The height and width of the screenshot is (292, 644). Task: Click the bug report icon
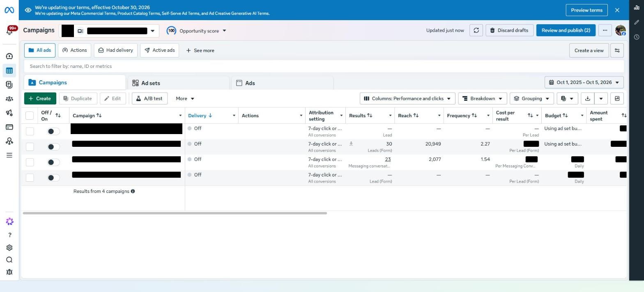9,272
